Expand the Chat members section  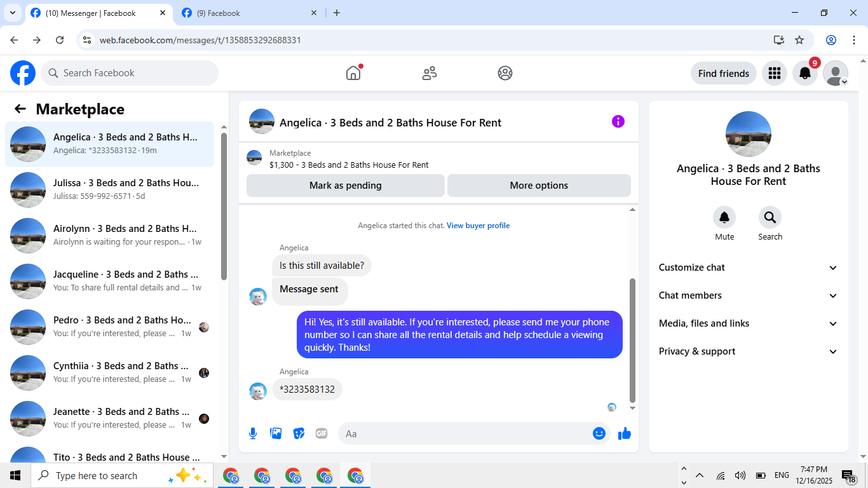749,295
